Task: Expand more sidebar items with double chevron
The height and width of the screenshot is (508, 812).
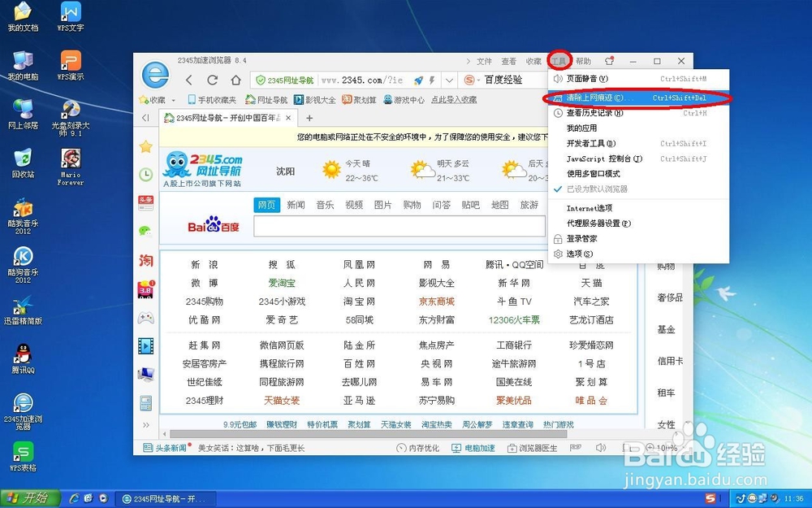Action: pos(145,425)
